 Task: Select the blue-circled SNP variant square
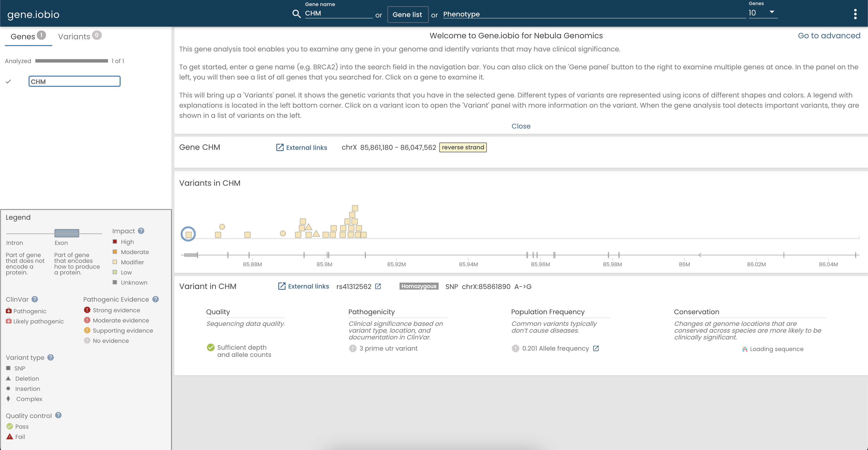pos(188,234)
